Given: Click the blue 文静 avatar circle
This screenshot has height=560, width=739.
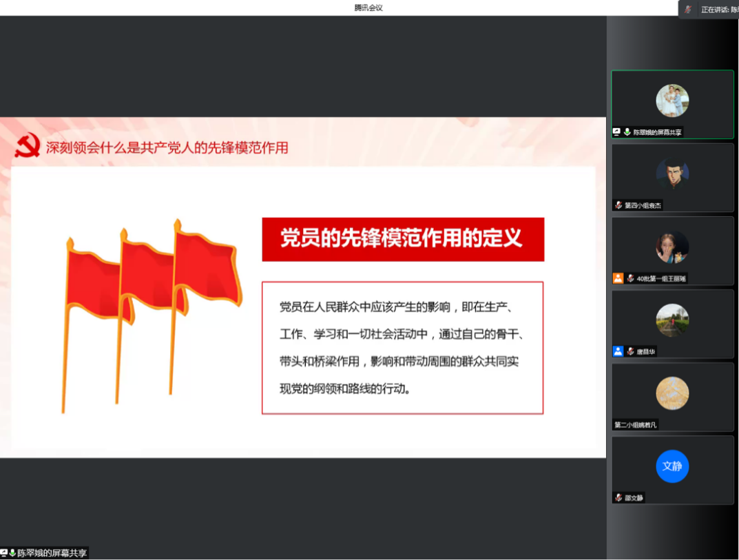Looking at the screenshot, I should tap(672, 466).
